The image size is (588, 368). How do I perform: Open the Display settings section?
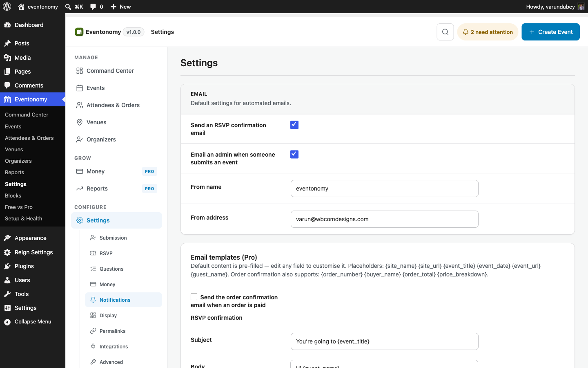click(x=123, y=315)
